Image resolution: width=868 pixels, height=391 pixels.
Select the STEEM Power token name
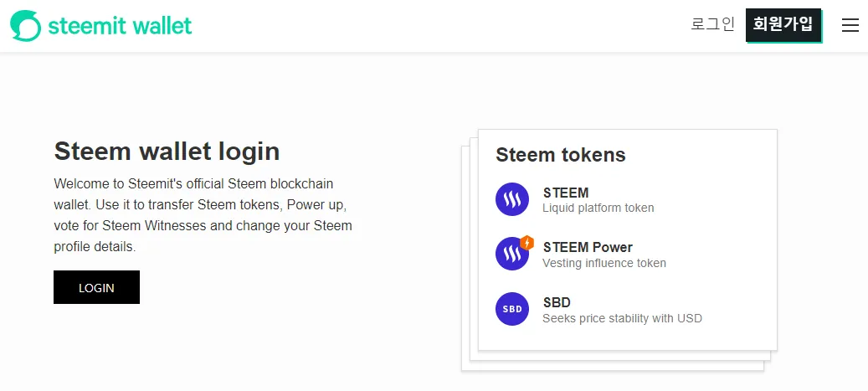tap(588, 247)
